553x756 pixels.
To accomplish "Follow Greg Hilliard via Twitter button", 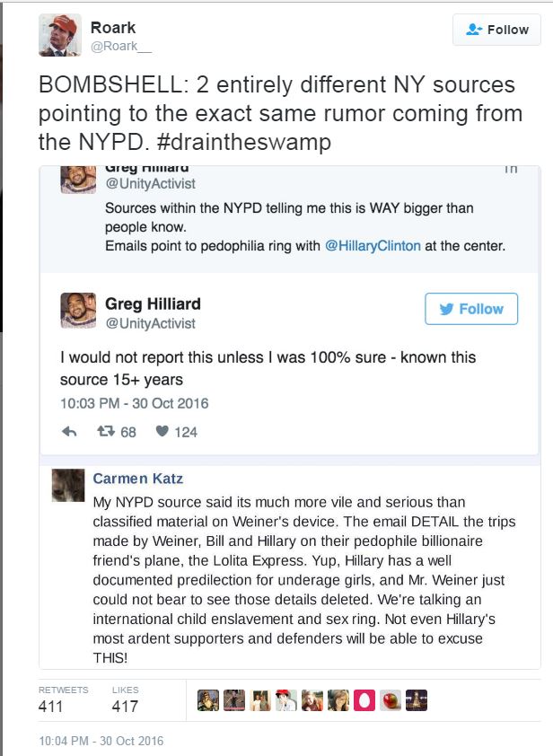I will point(471,309).
